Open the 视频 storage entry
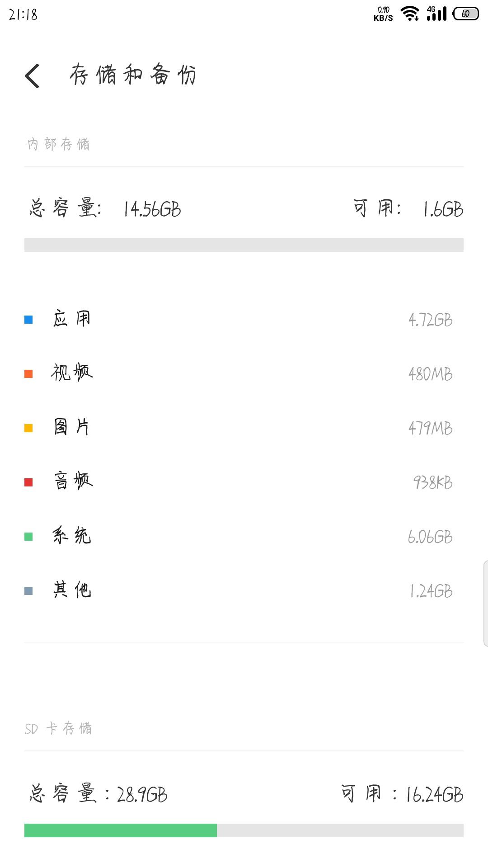The height and width of the screenshot is (868, 488). [x=244, y=374]
